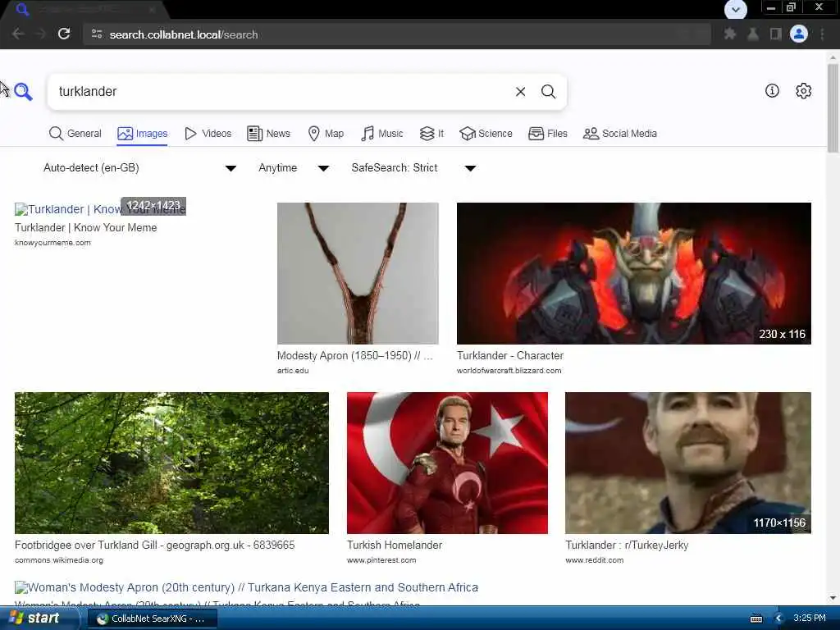This screenshot has width=840, height=630.
Task: Click the SearXNG magnifier logo
Action: click(x=23, y=92)
